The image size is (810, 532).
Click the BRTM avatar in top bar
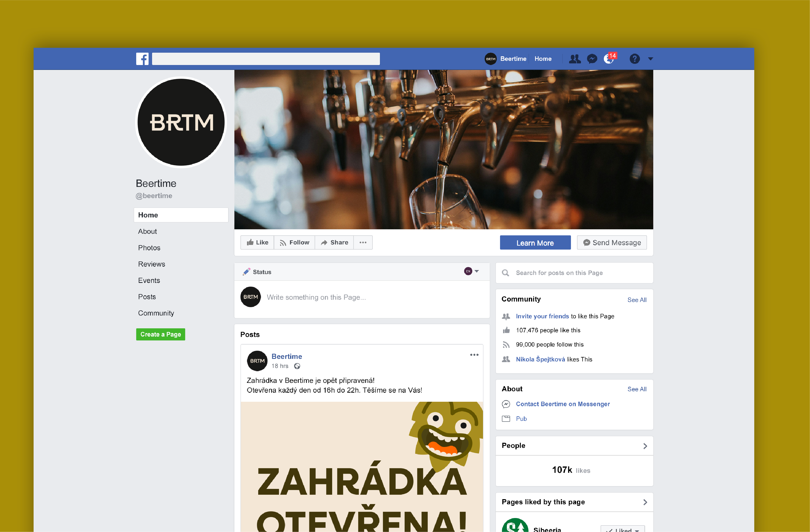click(x=490, y=59)
